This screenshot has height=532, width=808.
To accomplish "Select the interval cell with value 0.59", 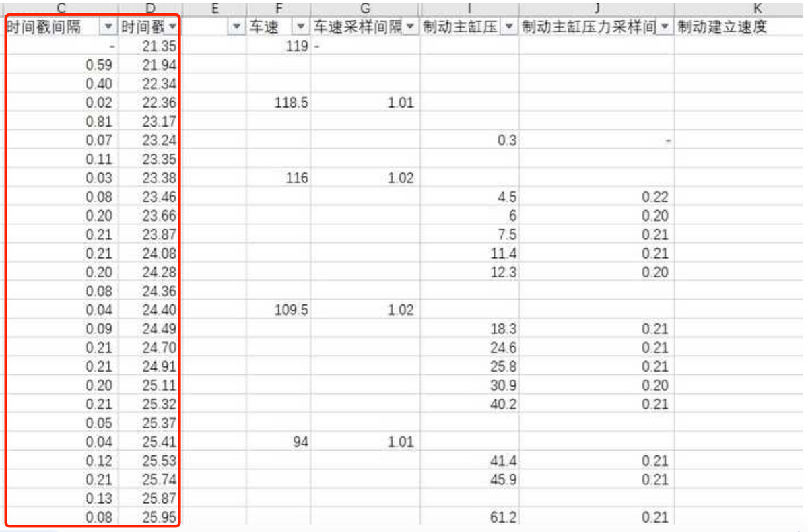I will (61, 65).
